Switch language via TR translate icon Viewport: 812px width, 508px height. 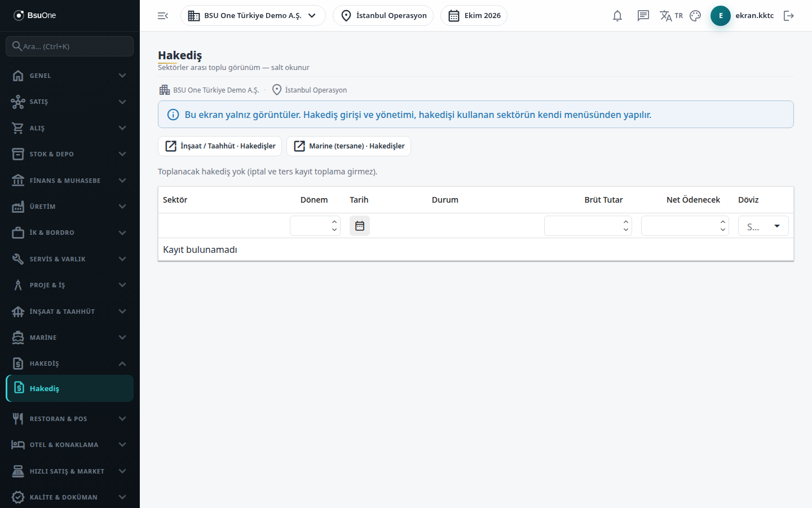(671, 16)
